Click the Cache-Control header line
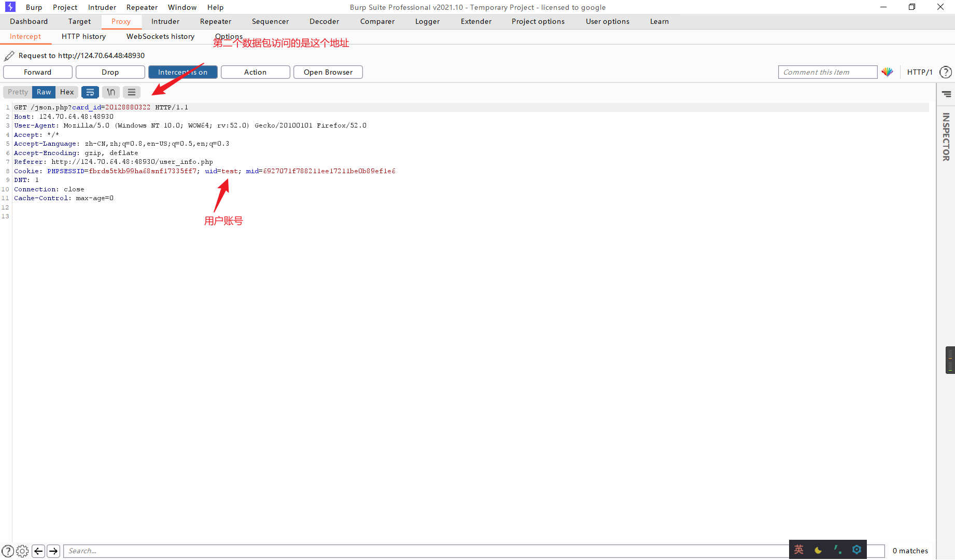Screen dimensions: 955x560 [x=64, y=198]
